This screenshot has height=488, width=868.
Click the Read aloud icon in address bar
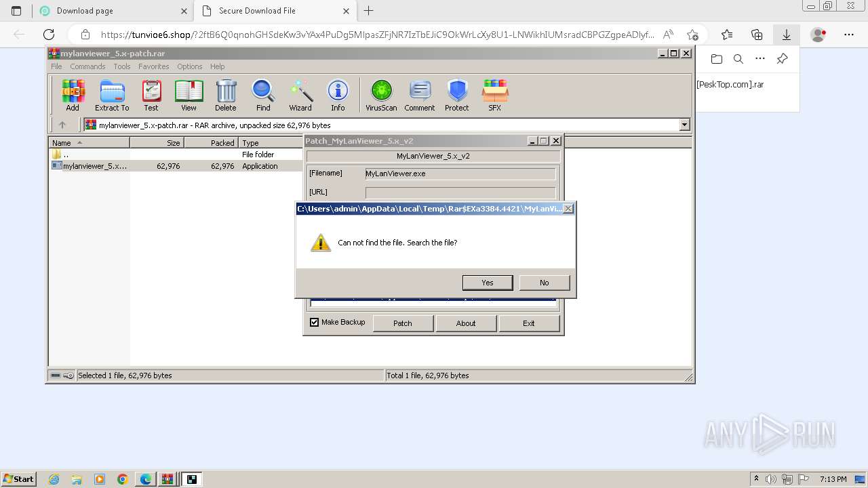pos(668,35)
